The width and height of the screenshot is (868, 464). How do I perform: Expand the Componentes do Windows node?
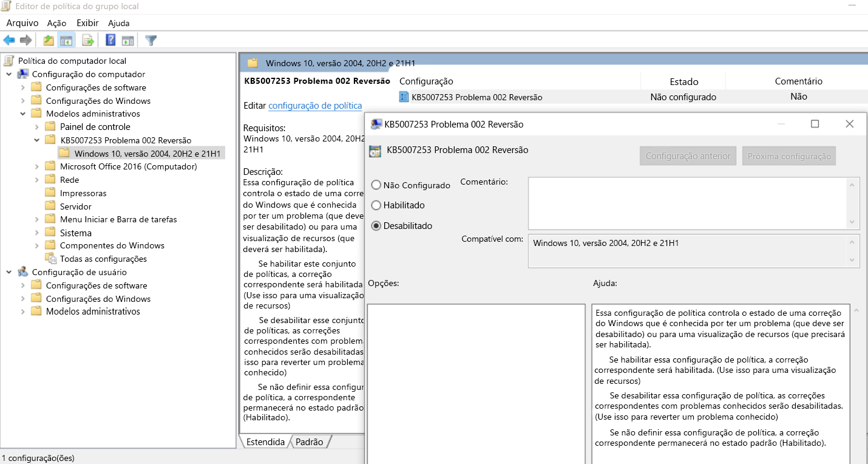tap(36, 245)
